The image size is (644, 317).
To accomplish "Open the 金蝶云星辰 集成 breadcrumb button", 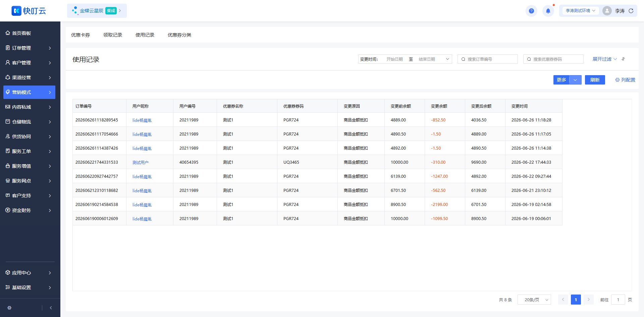I will [97, 11].
